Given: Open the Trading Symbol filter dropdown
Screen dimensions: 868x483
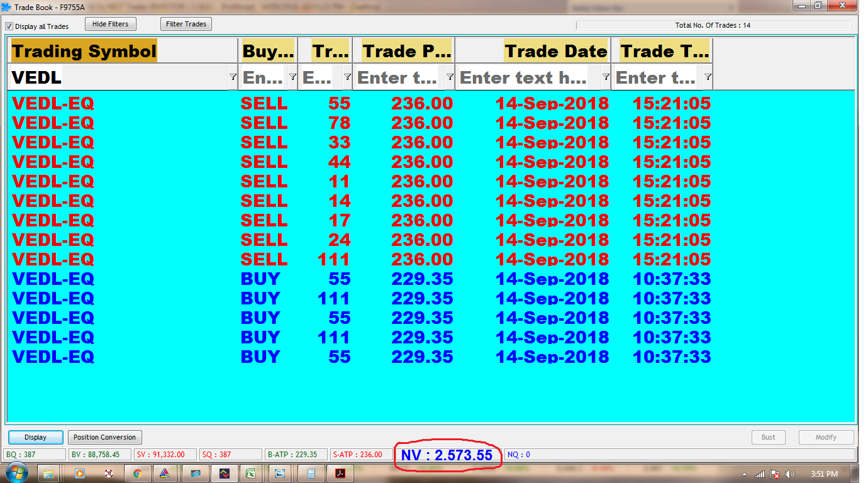Looking at the screenshot, I should (233, 77).
